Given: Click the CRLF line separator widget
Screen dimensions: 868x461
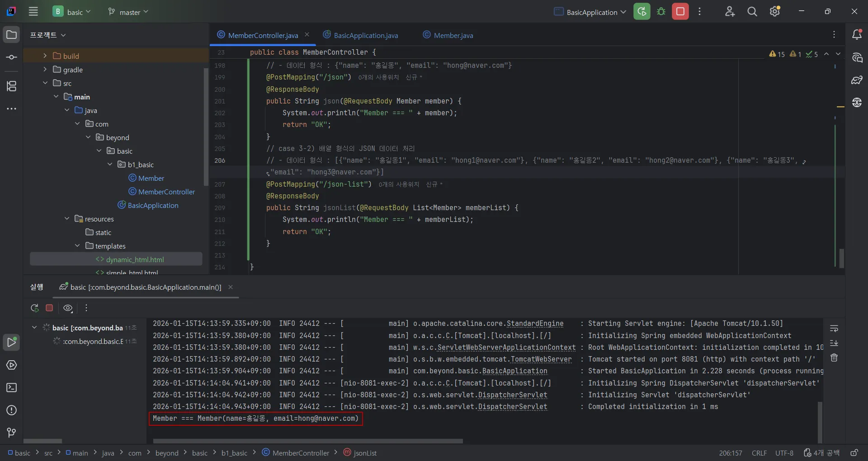Looking at the screenshot, I should [759, 453].
